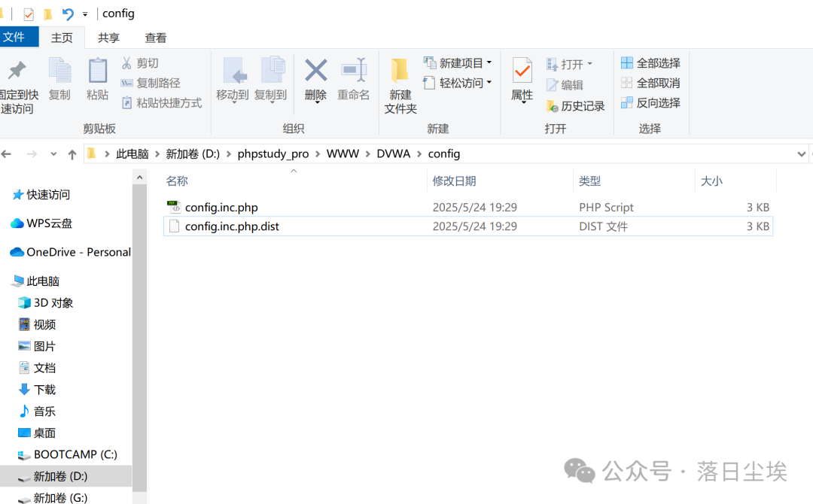Expand the address bar history dropdown

(801, 154)
